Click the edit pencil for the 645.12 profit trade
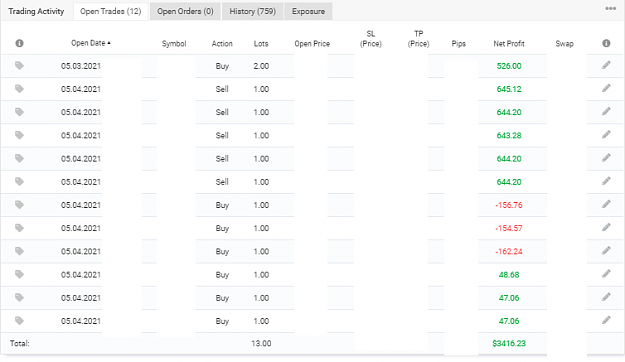 coord(606,88)
